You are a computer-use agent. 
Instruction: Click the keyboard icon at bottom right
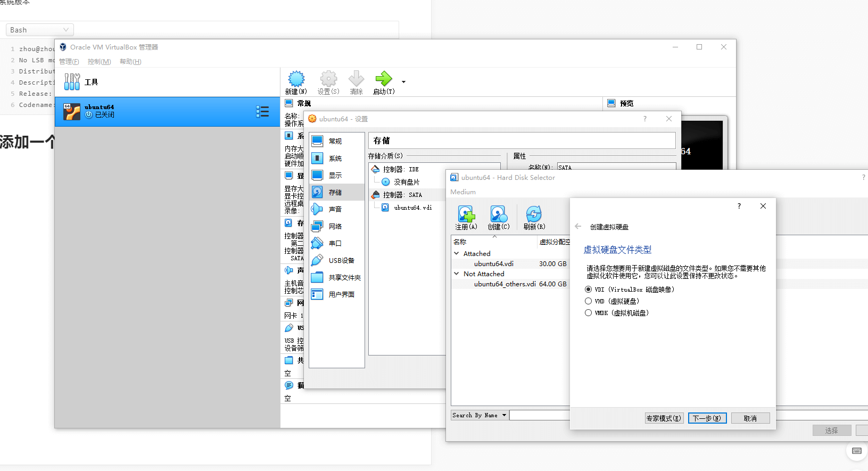pos(857,451)
